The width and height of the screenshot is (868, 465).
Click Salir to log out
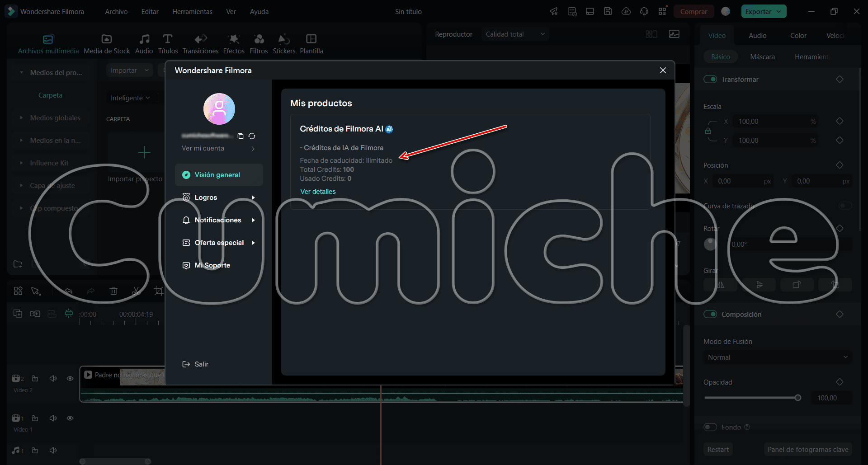click(x=195, y=364)
